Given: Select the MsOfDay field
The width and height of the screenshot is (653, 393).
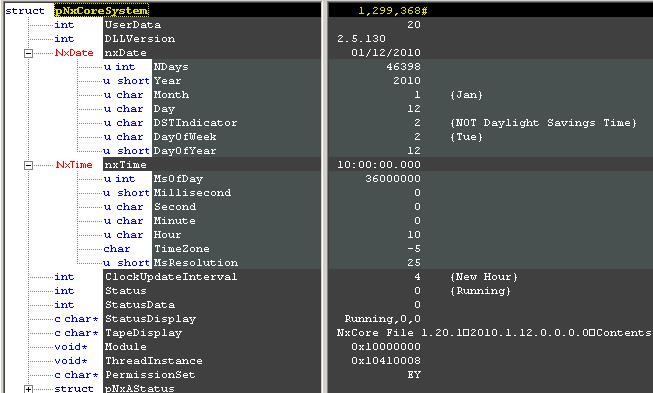Looking at the screenshot, I should coord(178,179).
